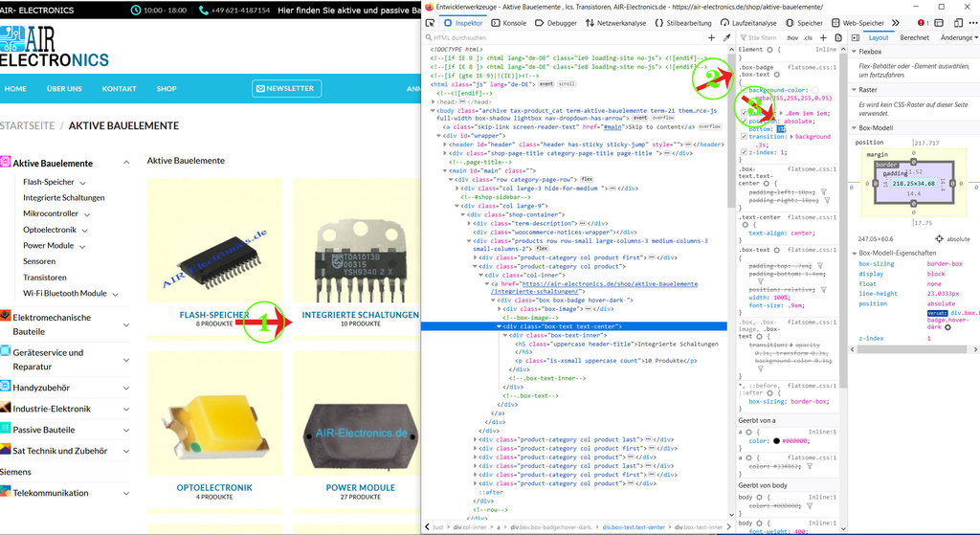Click the Aktive Bauelemente category icon
Image resolution: width=980 pixels, height=535 pixels.
5,161
